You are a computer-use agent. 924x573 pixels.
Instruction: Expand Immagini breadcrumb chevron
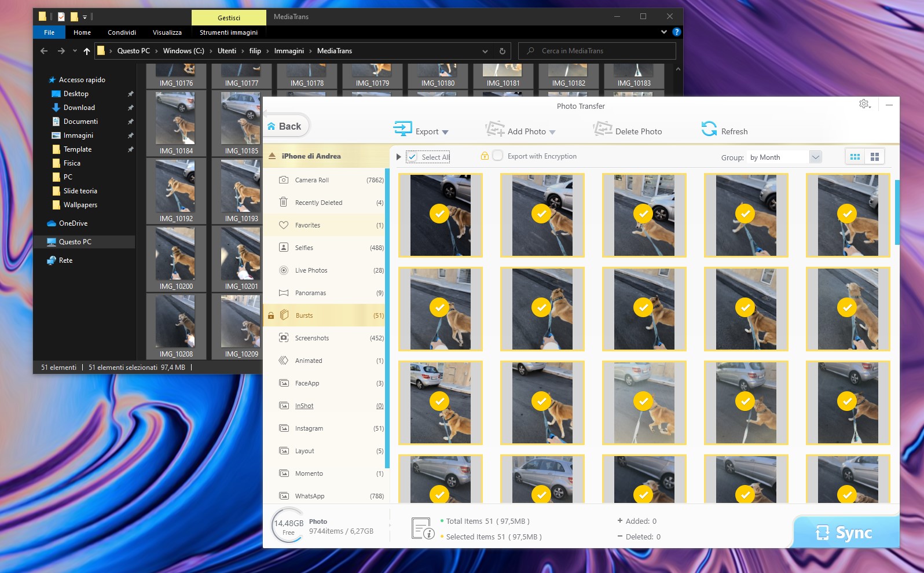click(x=311, y=51)
